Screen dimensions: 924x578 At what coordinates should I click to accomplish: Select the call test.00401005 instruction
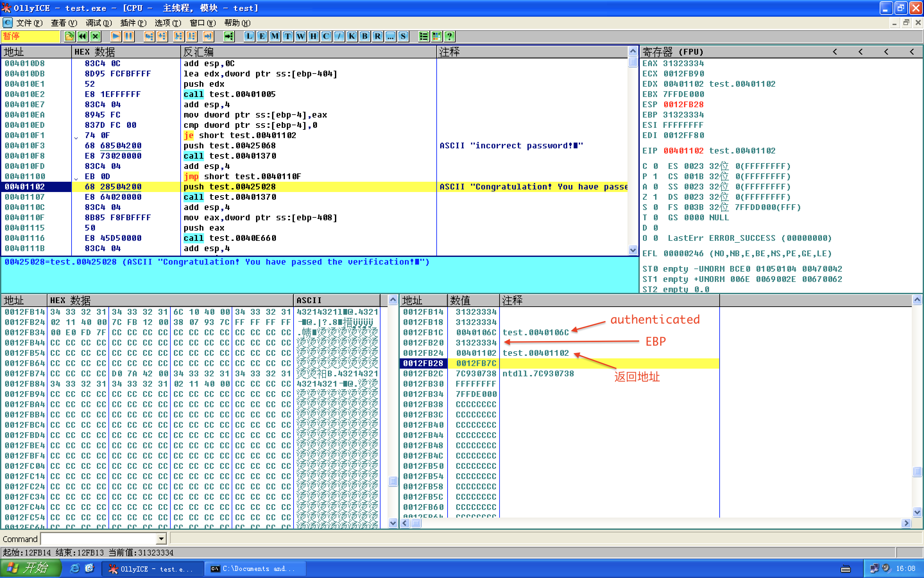point(229,94)
